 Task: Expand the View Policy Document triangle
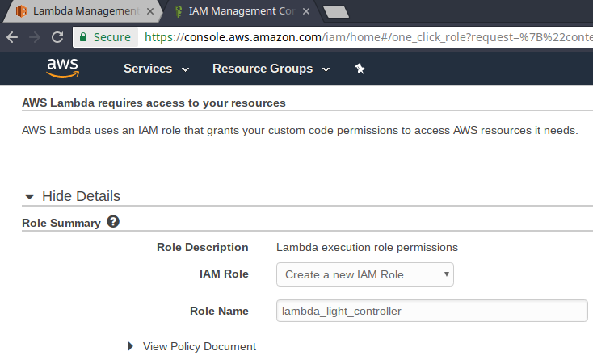[130, 346]
